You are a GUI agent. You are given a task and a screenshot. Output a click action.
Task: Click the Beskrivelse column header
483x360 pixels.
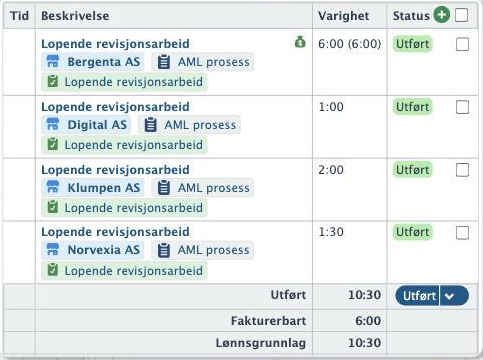[x=75, y=16]
